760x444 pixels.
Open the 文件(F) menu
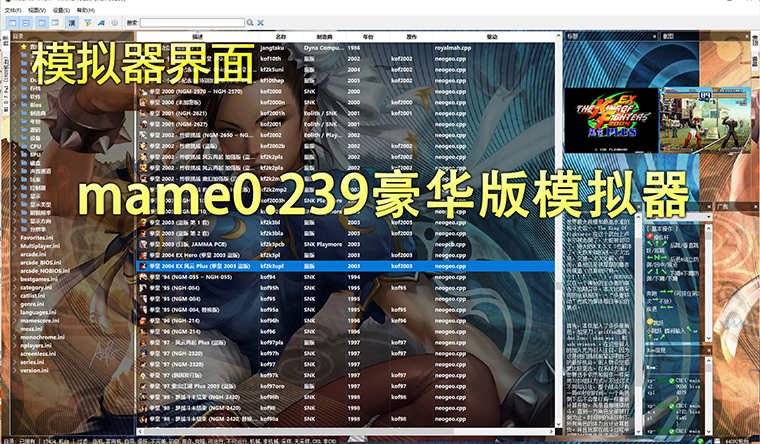click(13, 10)
